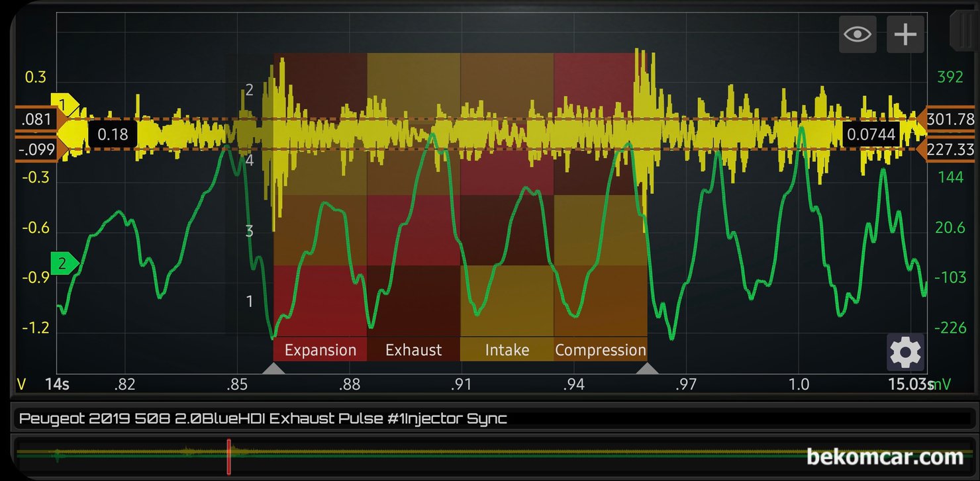The height and width of the screenshot is (481, 980).
Task: Click the 0.0744 cursor difference readout
Action: pos(871,134)
